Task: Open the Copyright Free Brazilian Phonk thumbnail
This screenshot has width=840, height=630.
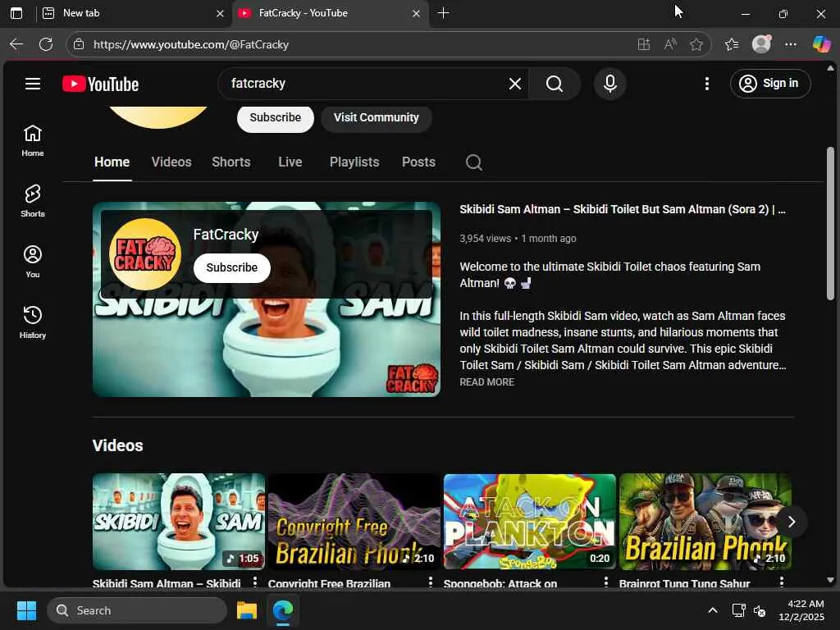Action: (354, 522)
